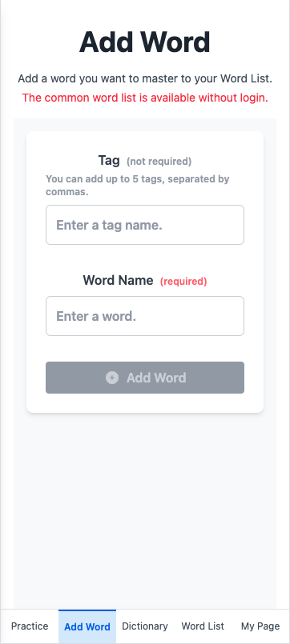Go to the Word List tab
Viewport: 290px width, 644px height.
tap(203, 626)
